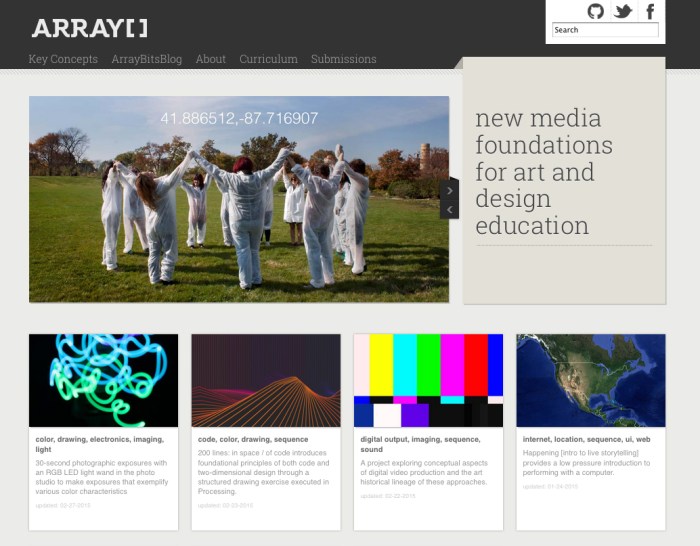Open the color bars test pattern thumbnail
The image size is (700, 546).
[x=428, y=380]
